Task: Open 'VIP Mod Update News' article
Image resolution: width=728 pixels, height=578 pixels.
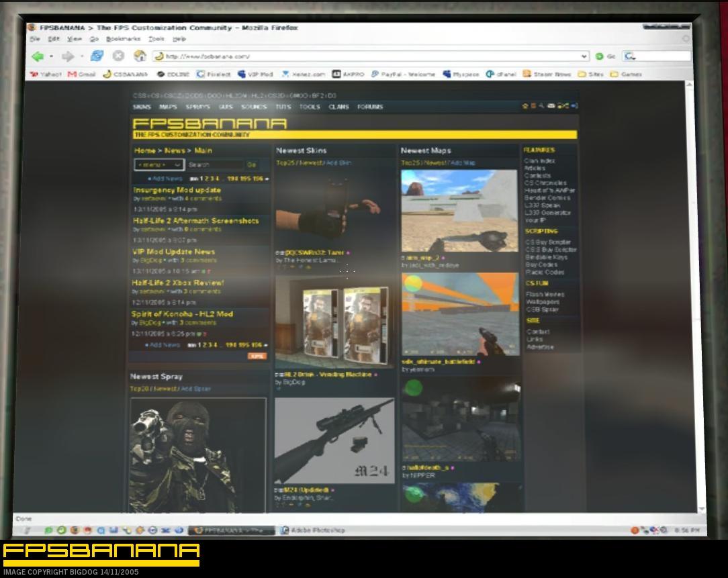Action: (173, 252)
